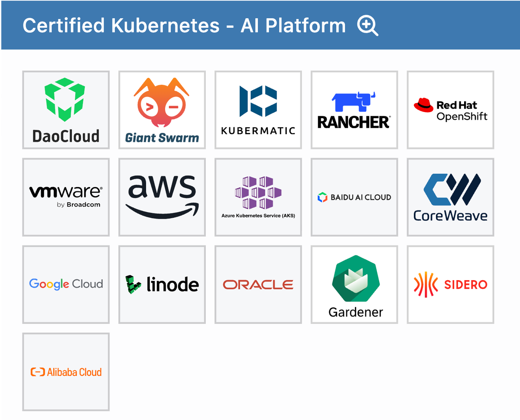
Task: Open the Sidero entry
Action: point(450,284)
